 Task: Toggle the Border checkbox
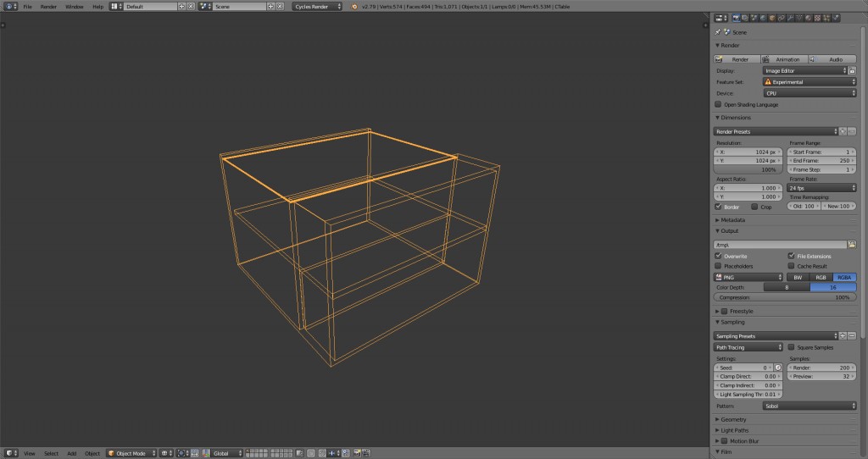click(719, 207)
